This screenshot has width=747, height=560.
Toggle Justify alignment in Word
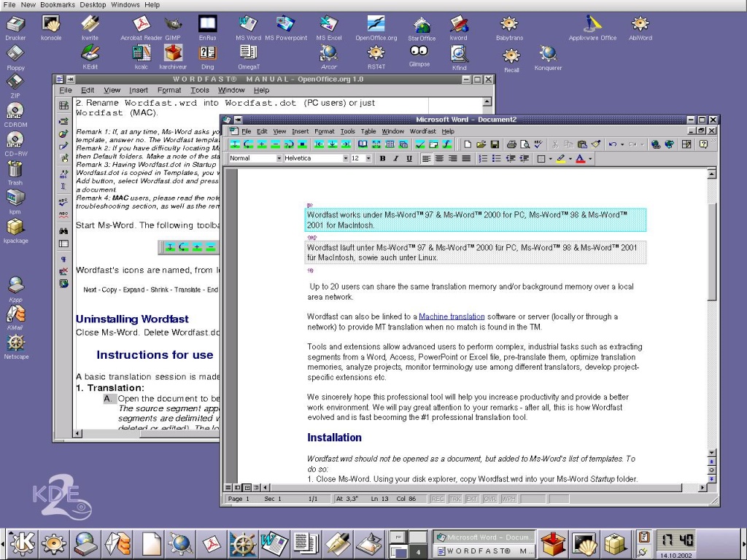point(466,158)
